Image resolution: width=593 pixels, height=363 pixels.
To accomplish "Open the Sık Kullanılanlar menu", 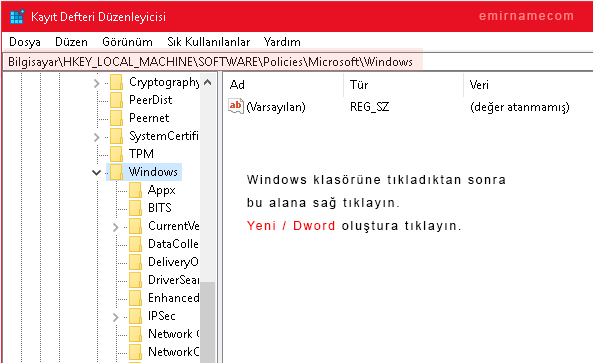I will point(208,42).
